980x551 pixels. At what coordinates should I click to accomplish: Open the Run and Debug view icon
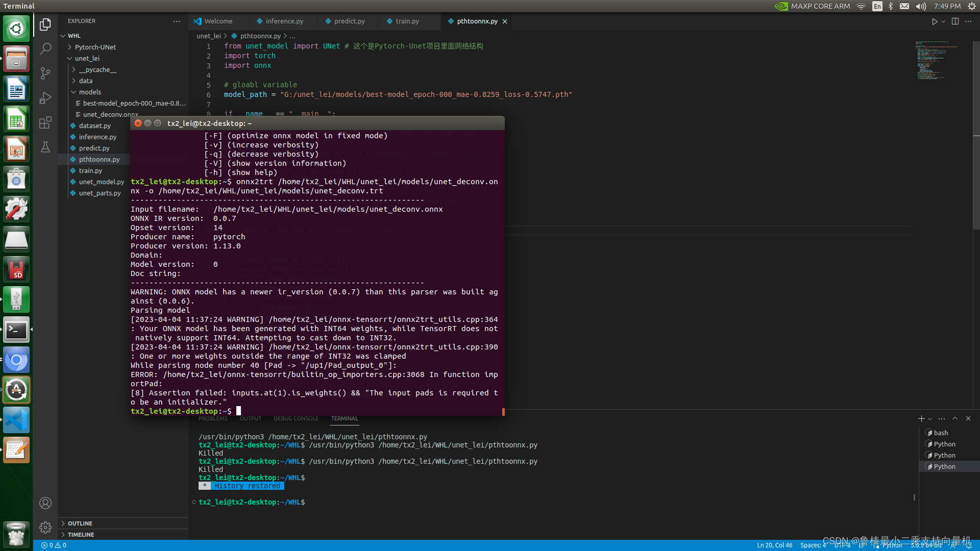click(45, 98)
